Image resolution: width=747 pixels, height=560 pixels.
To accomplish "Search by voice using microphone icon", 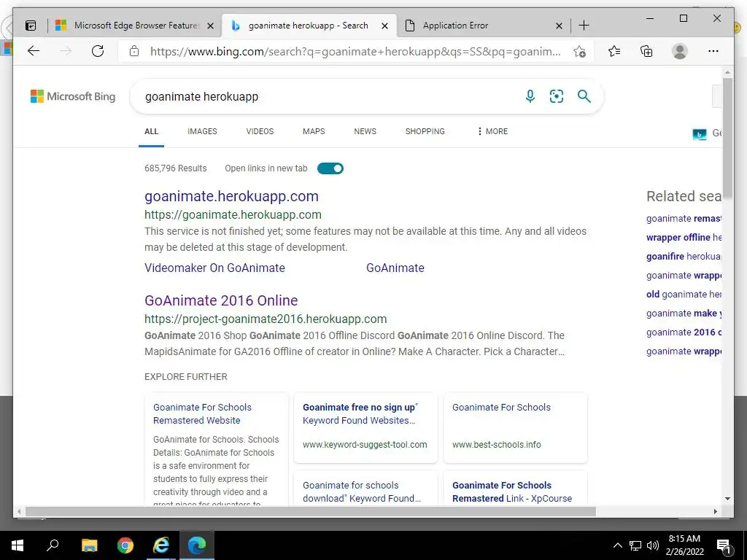I will (x=530, y=96).
